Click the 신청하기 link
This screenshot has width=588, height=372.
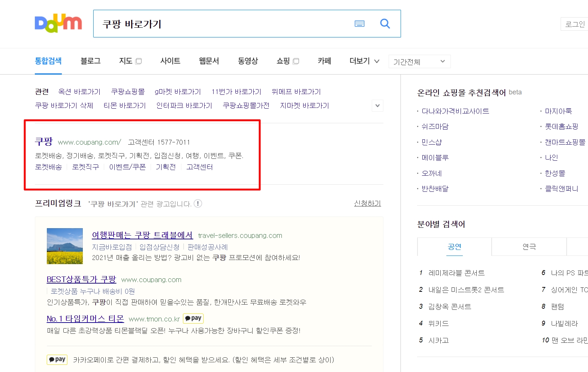coord(368,203)
